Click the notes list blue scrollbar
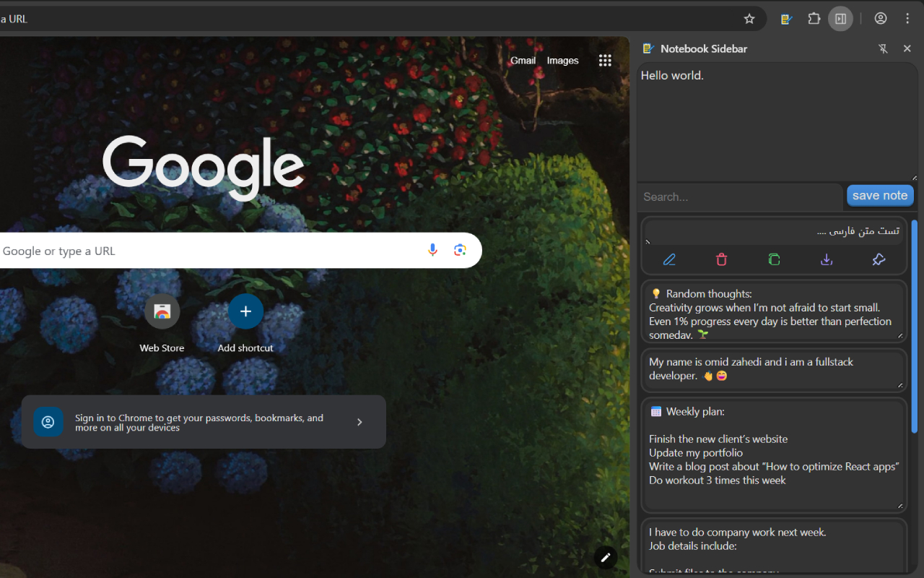The height and width of the screenshot is (578, 924). [915, 325]
